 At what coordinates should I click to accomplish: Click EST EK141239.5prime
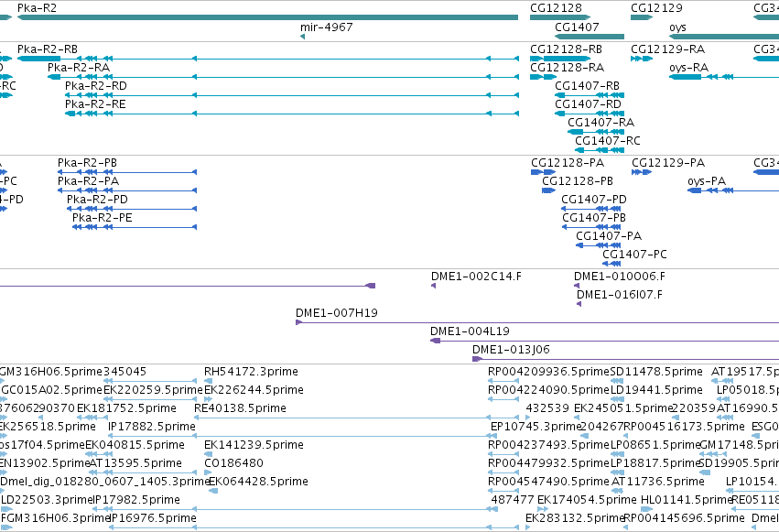pyautogui.click(x=254, y=445)
